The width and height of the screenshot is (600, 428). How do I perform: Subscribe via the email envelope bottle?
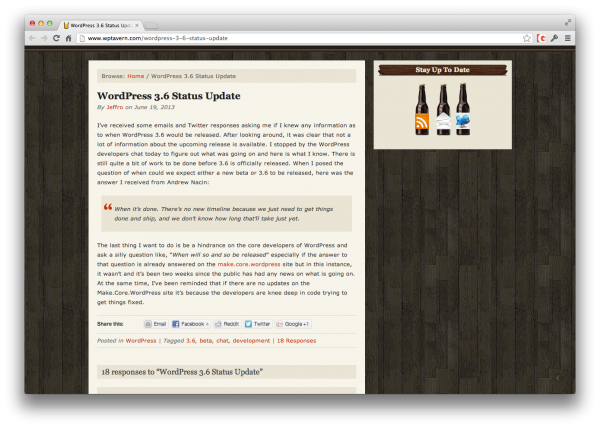[443, 109]
